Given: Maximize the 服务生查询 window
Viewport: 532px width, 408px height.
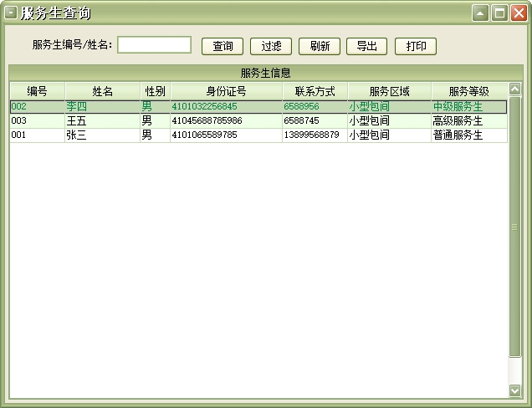Looking at the screenshot, I should [499, 13].
